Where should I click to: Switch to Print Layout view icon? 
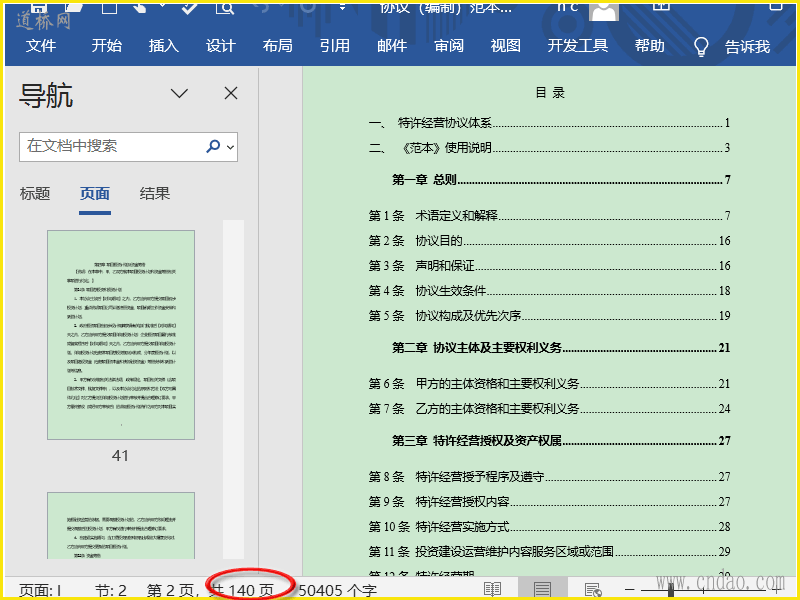tap(542, 589)
